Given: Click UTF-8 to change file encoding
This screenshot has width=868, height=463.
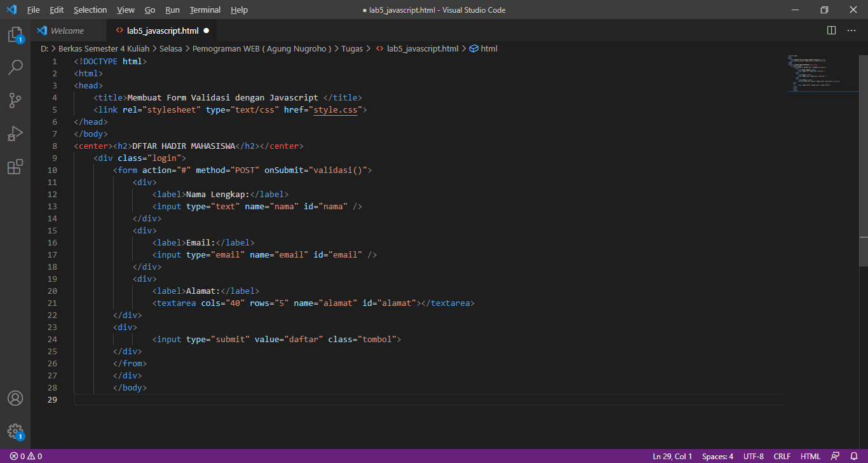Looking at the screenshot, I should pyautogui.click(x=753, y=455).
